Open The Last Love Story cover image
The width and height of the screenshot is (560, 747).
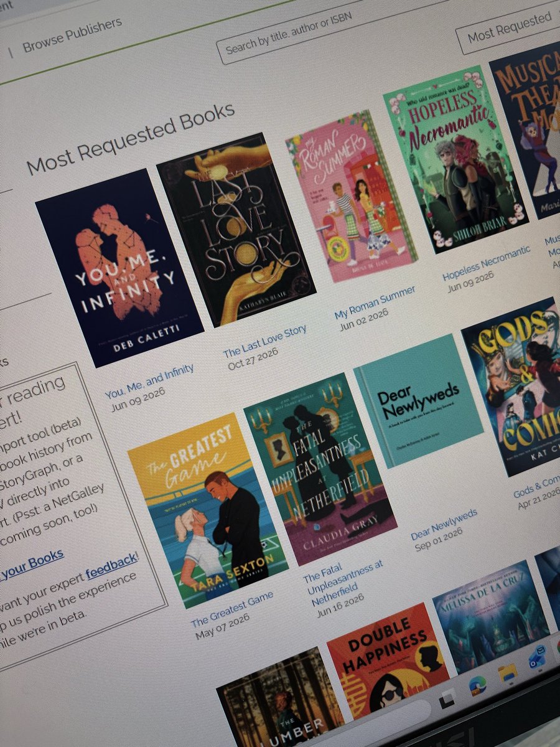(x=235, y=229)
